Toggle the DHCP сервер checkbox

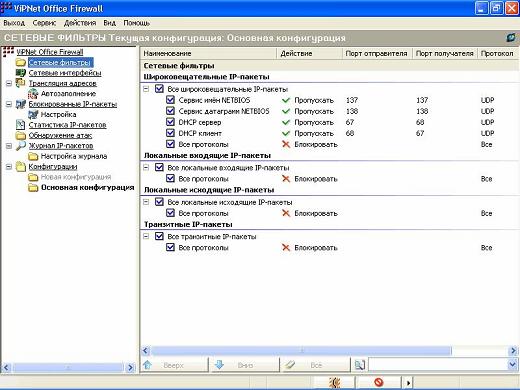170,122
